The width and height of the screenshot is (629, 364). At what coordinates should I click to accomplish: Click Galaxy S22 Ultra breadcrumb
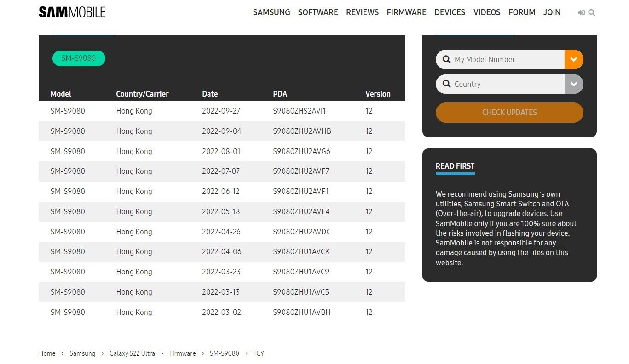point(132,353)
